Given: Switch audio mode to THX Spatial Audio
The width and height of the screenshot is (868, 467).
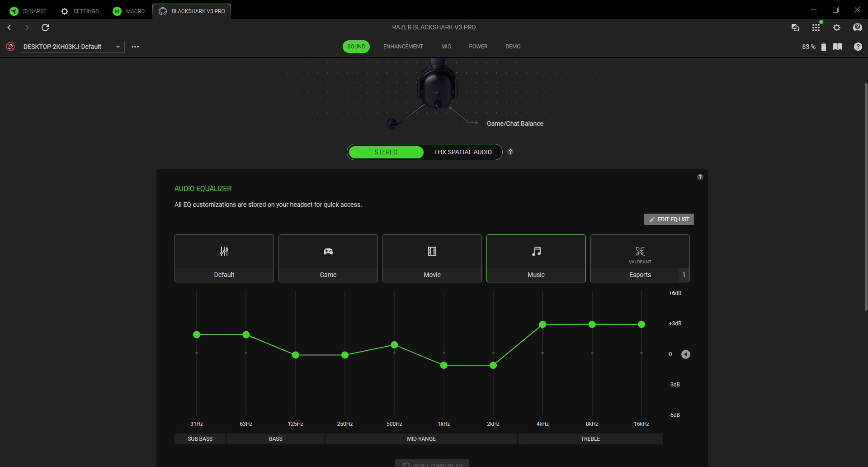Looking at the screenshot, I should [462, 152].
